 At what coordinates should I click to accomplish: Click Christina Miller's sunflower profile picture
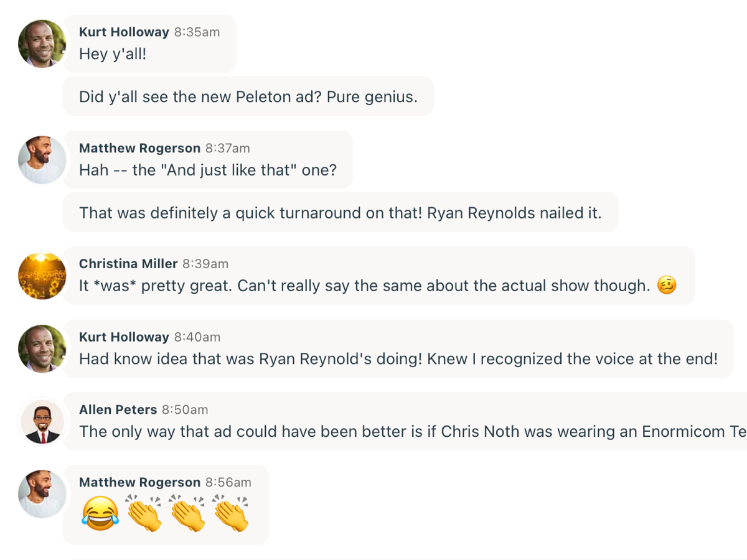[x=42, y=276]
